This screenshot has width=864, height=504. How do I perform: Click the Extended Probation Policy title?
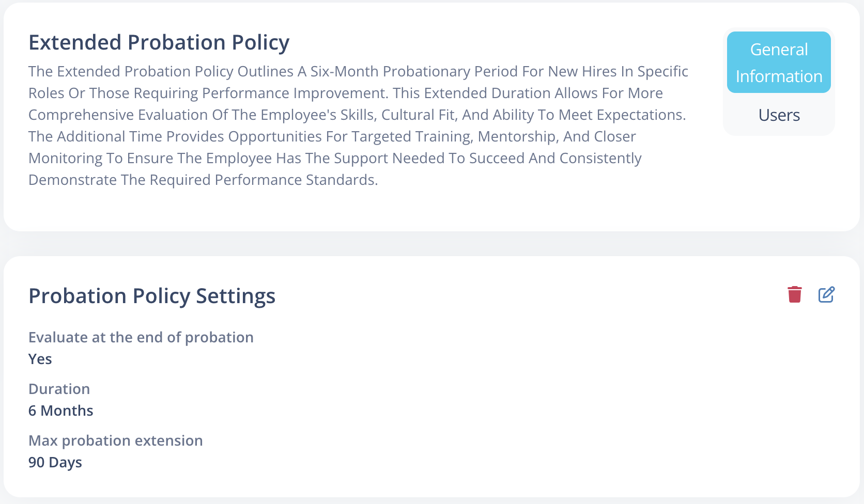point(159,42)
